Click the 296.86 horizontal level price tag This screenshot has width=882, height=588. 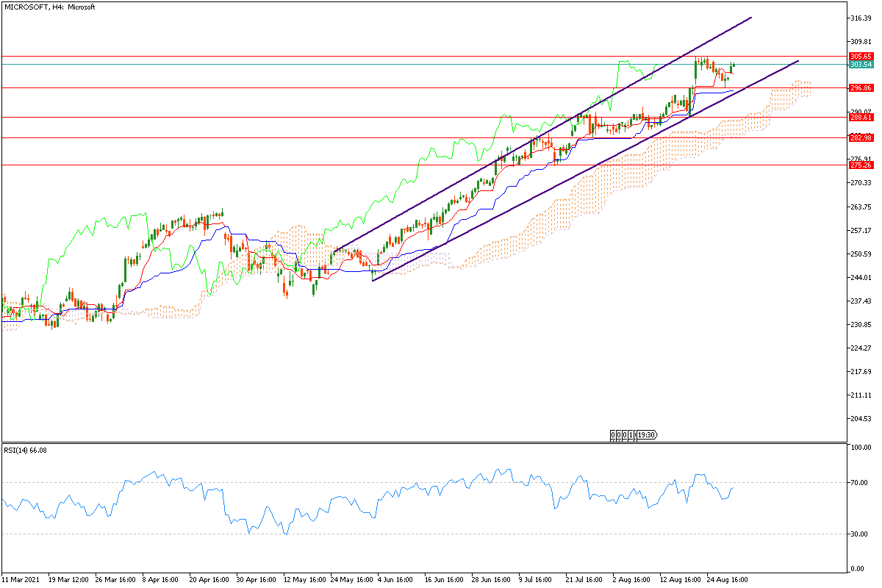point(861,88)
